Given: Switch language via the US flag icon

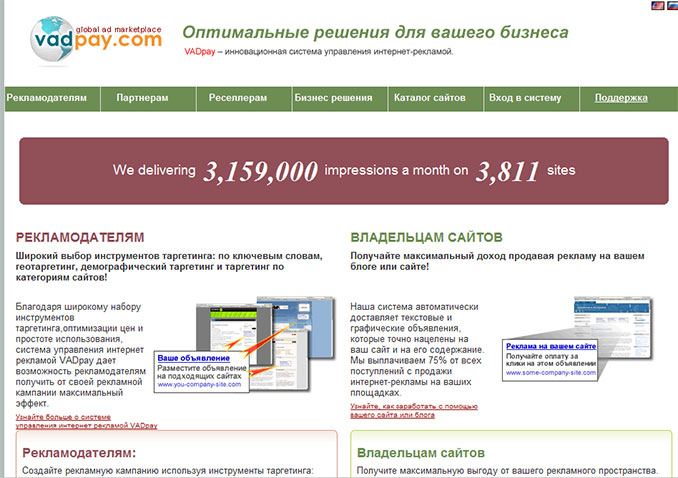Looking at the screenshot, I should 657,6.
